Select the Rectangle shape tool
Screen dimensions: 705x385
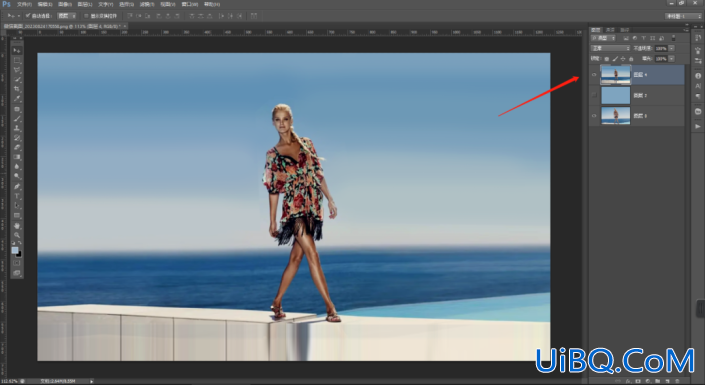(x=17, y=215)
